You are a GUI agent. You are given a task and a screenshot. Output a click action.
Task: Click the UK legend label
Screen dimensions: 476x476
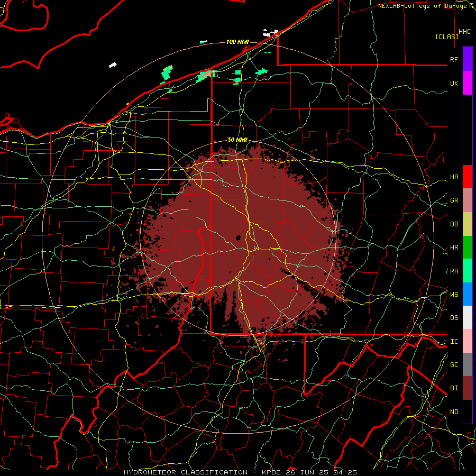coord(454,83)
